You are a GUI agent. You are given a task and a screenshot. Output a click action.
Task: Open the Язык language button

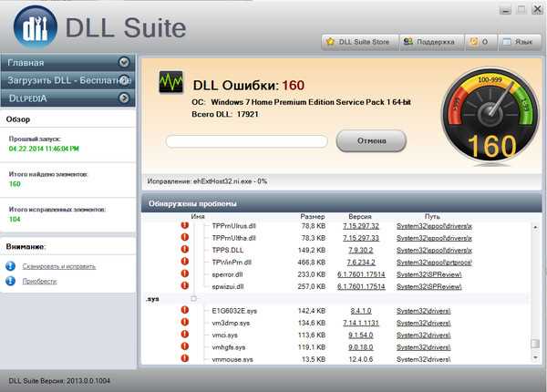pyautogui.click(x=520, y=42)
